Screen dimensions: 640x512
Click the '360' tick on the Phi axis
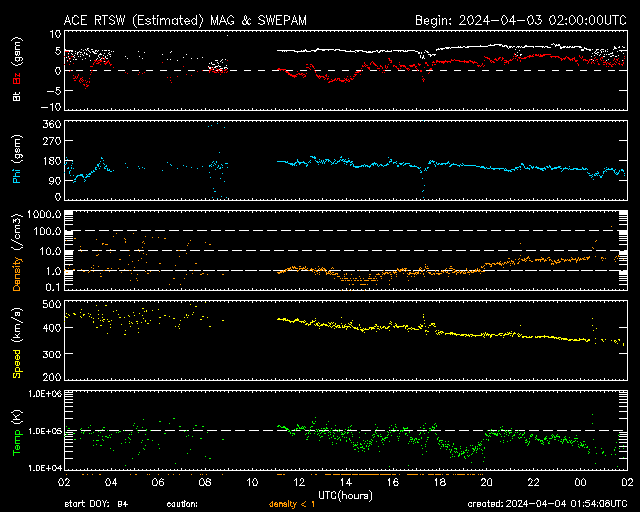(52, 124)
